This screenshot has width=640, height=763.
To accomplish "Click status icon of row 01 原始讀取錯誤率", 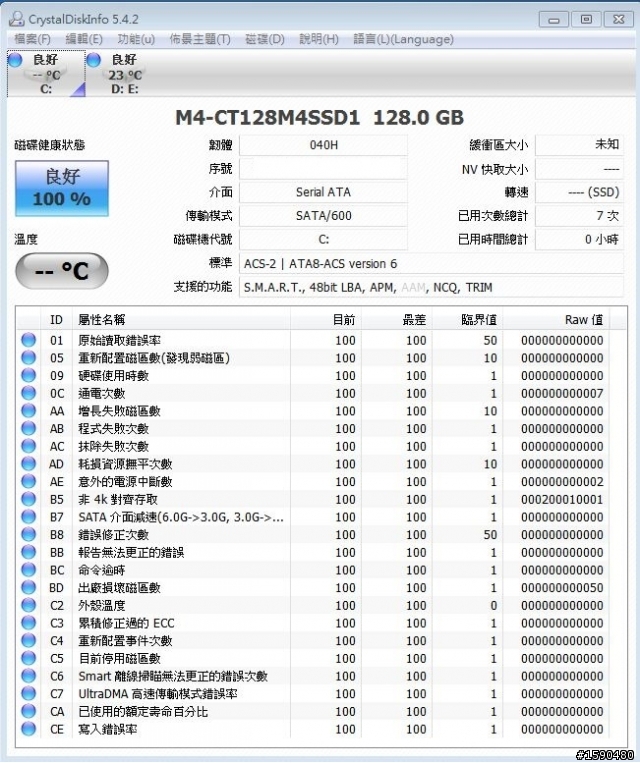I will 29,340.
